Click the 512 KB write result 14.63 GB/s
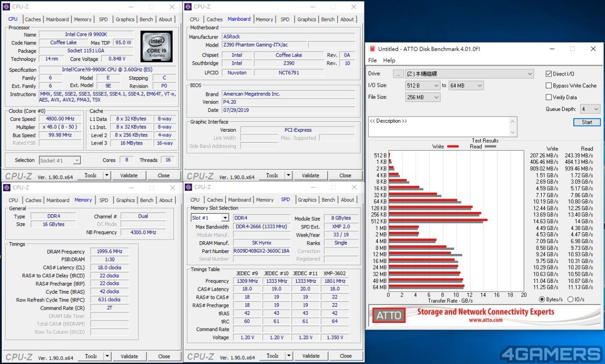The image size is (605, 364). click(545, 221)
